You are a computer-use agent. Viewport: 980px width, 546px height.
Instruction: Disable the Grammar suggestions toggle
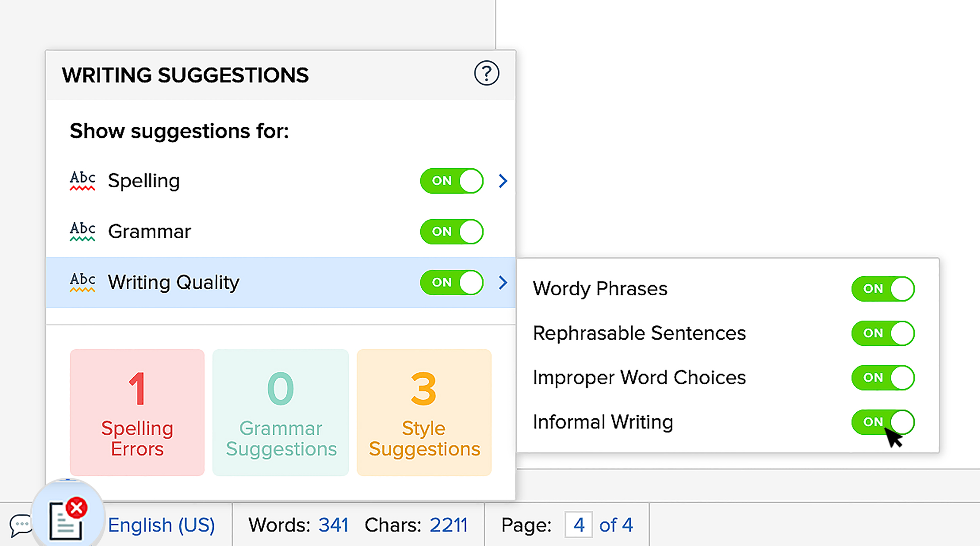[x=452, y=232]
